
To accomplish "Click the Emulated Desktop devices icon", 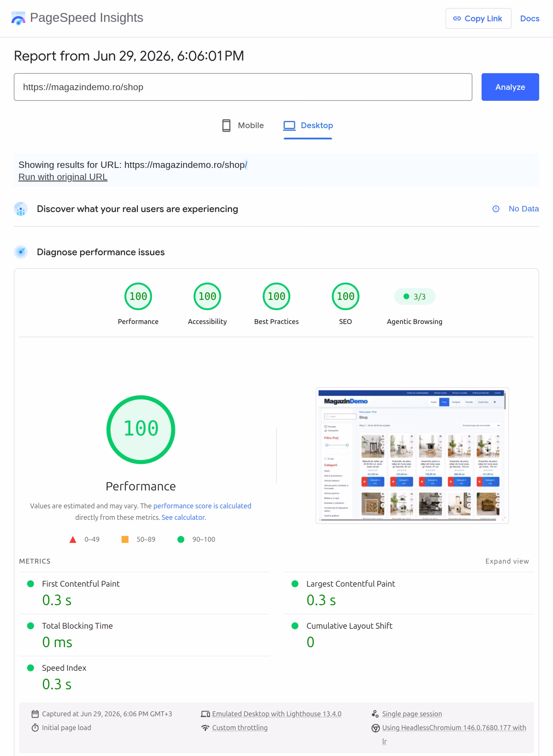I will (205, 714).
